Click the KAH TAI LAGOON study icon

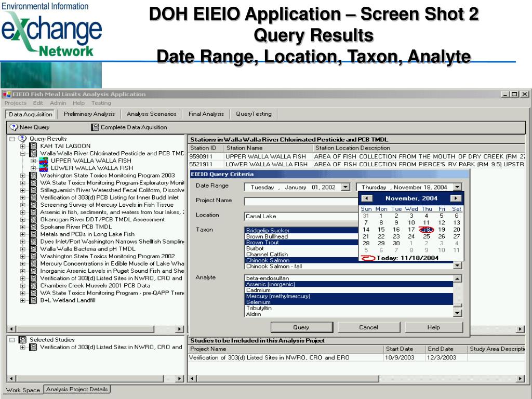tap(33, 147)
